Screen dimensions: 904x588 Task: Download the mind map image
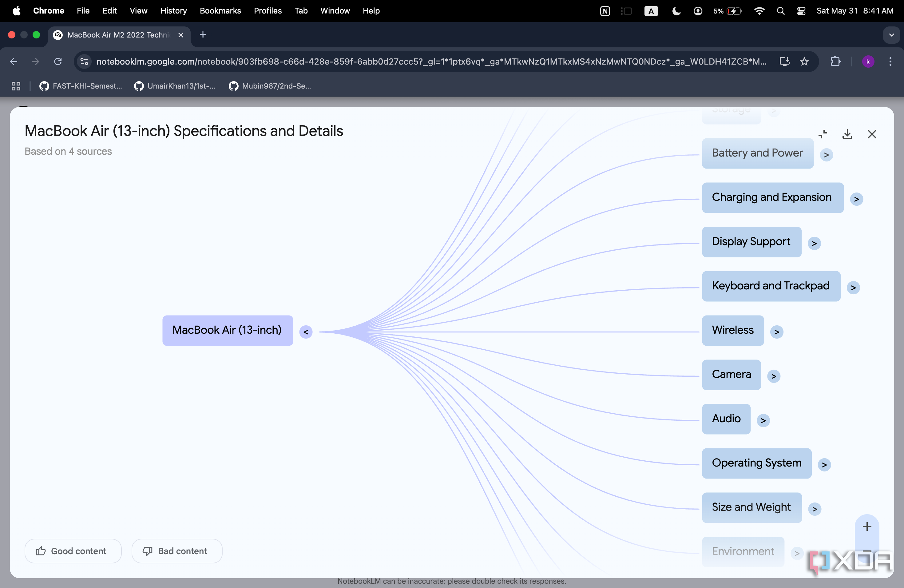tap(847, 134)
